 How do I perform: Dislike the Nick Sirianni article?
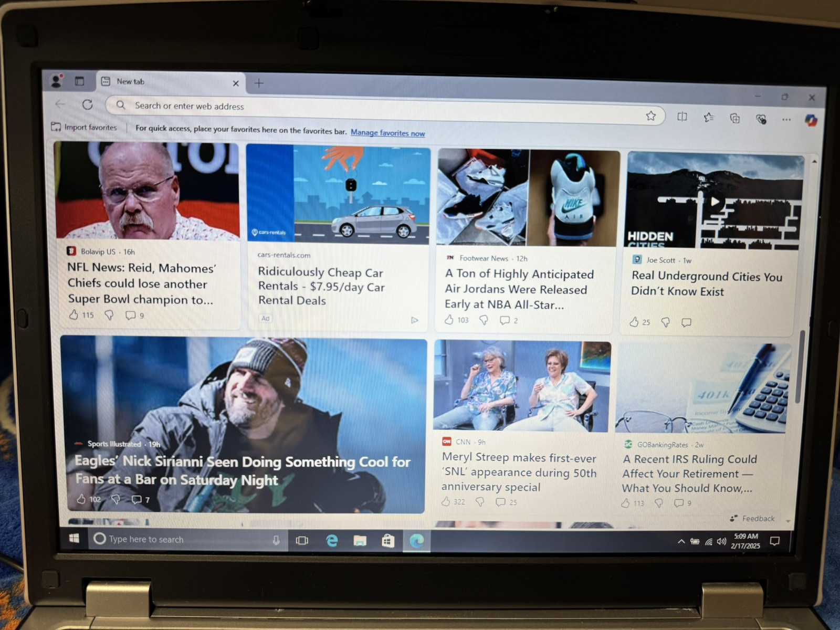click(x=116, y=499)
